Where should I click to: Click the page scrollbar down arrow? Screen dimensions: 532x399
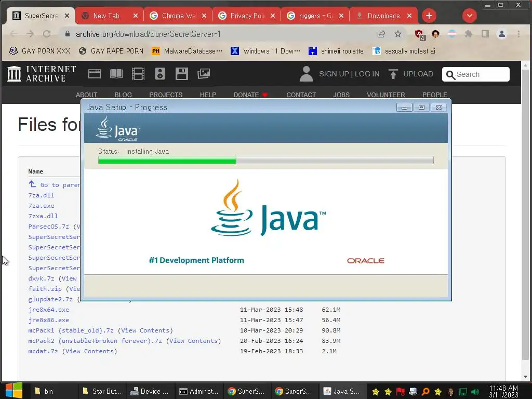point(526,377)
